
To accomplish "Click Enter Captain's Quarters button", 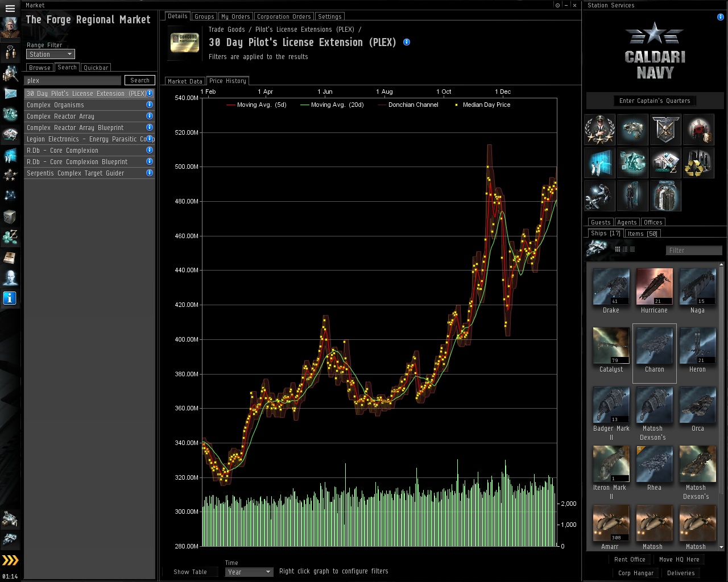I will tap(655, 101).
